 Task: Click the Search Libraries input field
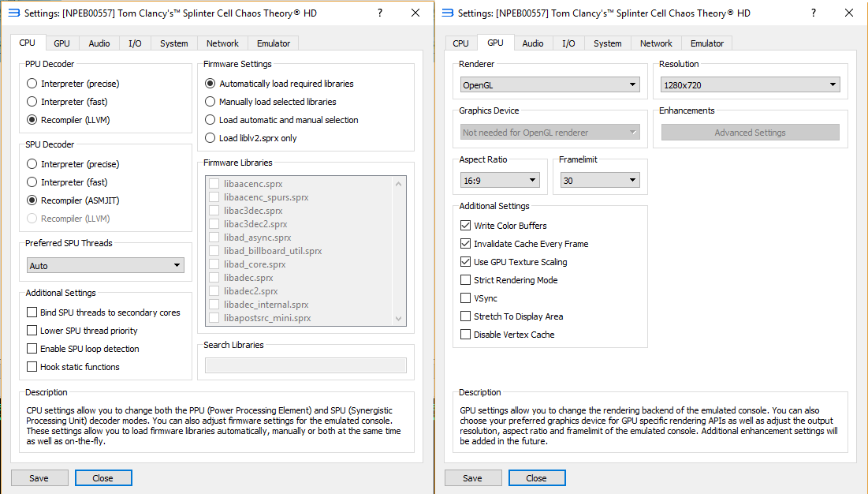305,365
